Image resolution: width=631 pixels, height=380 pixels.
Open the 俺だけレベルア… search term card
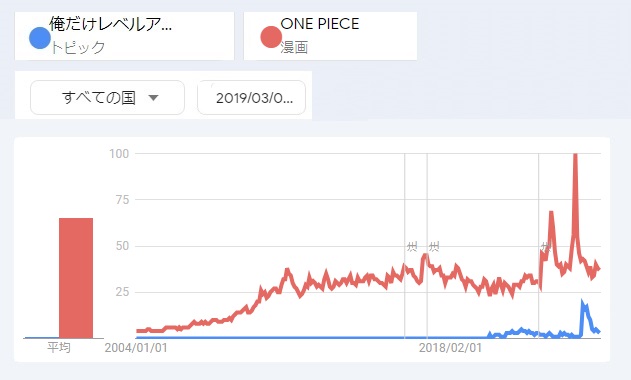click(x=124, y=36)
